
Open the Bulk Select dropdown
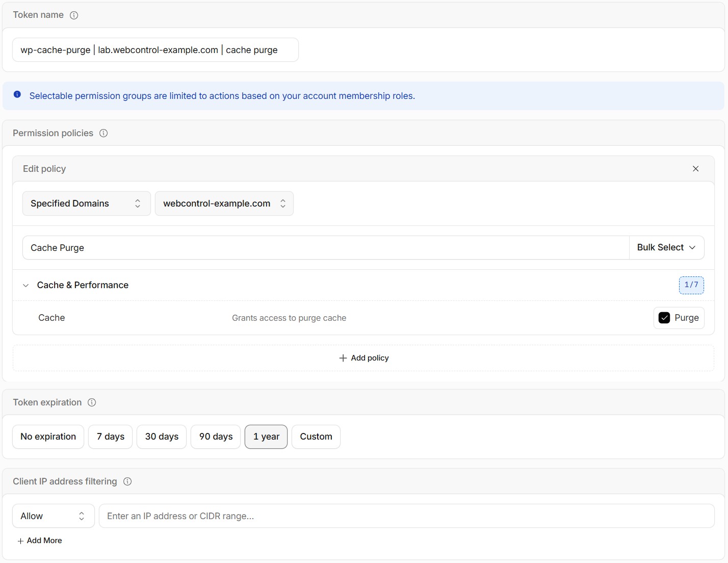tap(666, 247)
